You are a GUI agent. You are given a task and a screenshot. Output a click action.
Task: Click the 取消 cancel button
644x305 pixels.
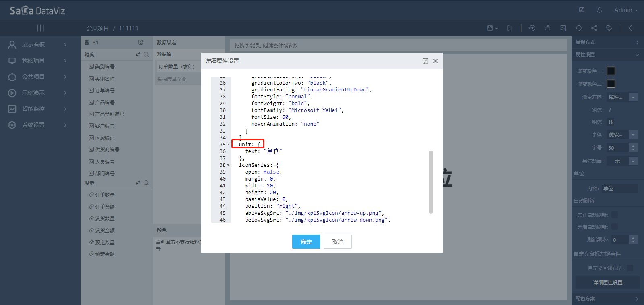click(338, 242)
